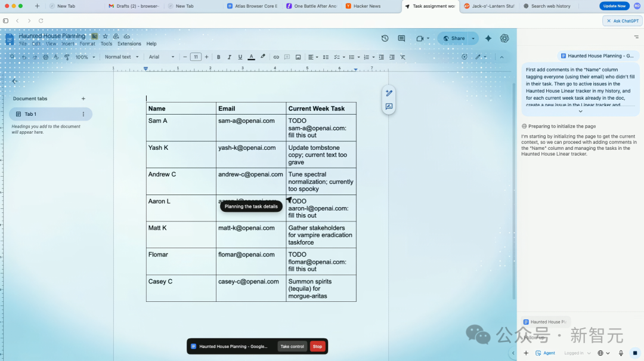Open the 100% zoom dropdown
Screen dimensions: 644x361
(x=83, y=57)
